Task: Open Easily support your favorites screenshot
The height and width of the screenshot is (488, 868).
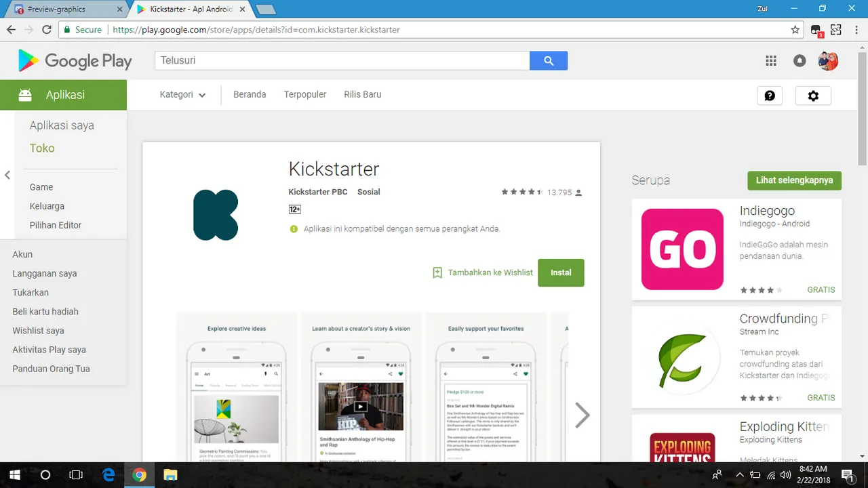Action: click(486, 387)
